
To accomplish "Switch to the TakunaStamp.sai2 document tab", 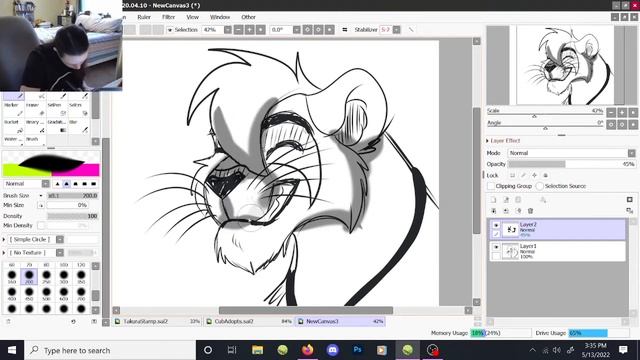I will point(157,321).
